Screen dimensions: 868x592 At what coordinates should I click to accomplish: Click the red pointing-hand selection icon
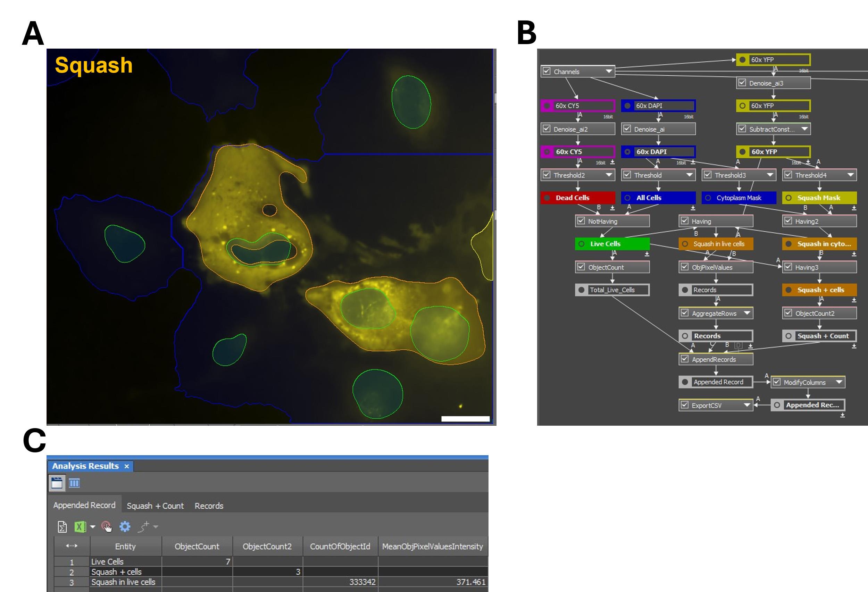click(107, 527)
